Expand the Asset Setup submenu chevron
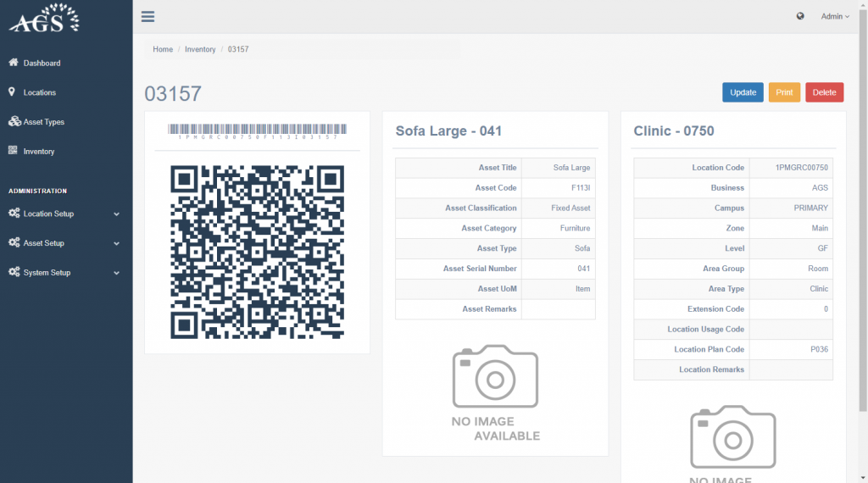This screenshot has height=483, width=868. tap(116, 244)
